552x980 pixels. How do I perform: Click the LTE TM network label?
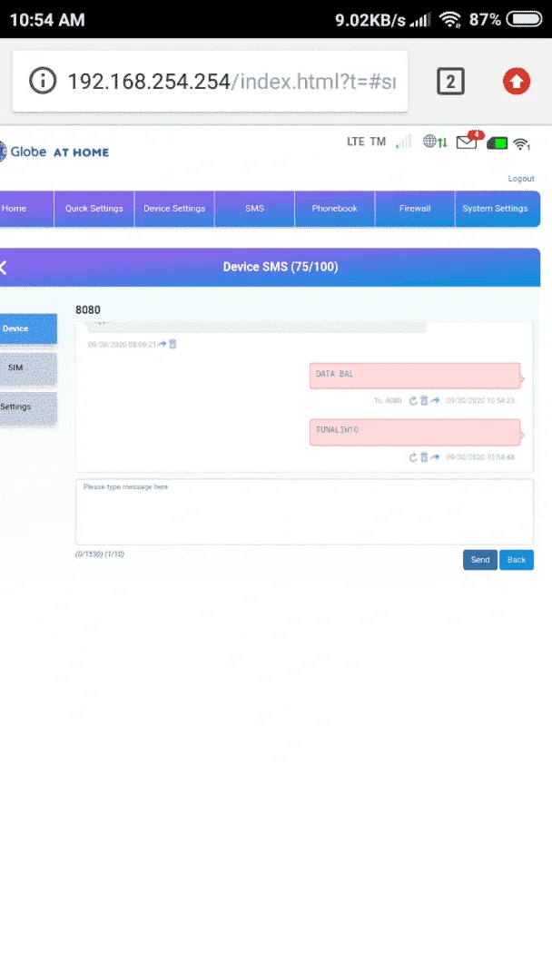[366, 142]
